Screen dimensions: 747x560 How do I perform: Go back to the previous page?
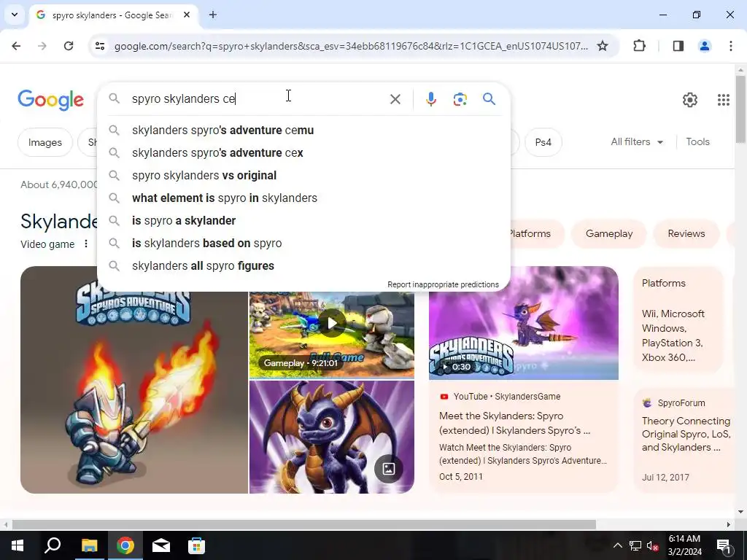(16, 46)
